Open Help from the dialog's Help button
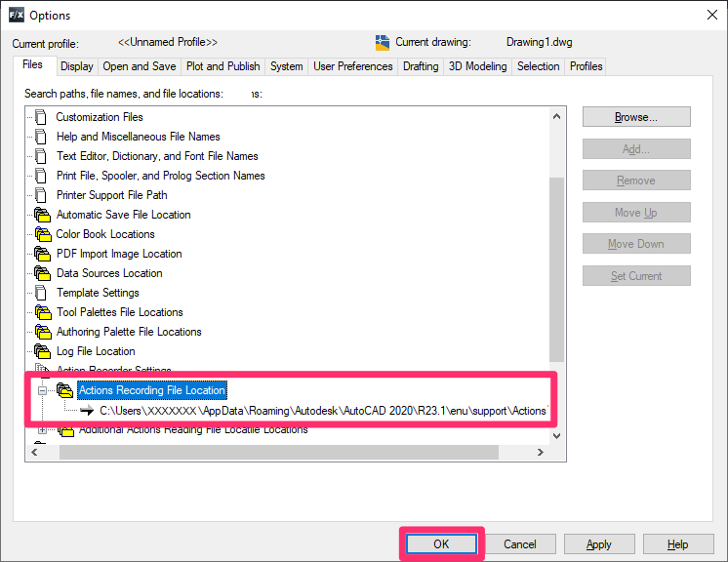 [x=678, y=543]
